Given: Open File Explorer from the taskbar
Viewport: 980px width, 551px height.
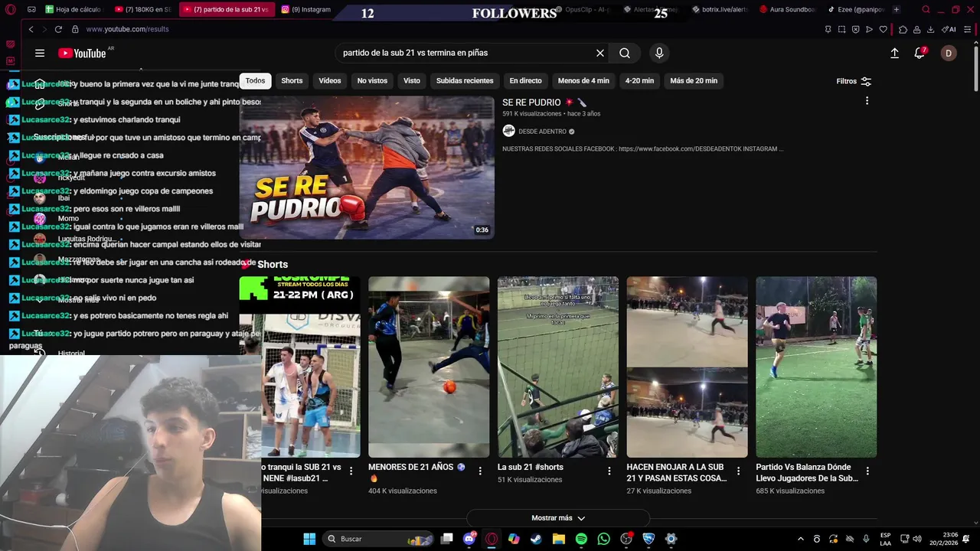Looking at the screenshot, I should (x=559, y=539).
